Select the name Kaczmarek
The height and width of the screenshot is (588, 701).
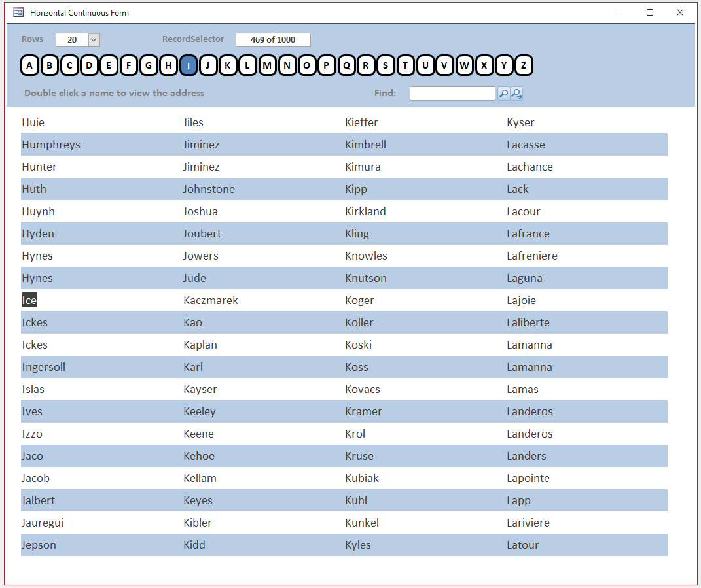(211, 300)
